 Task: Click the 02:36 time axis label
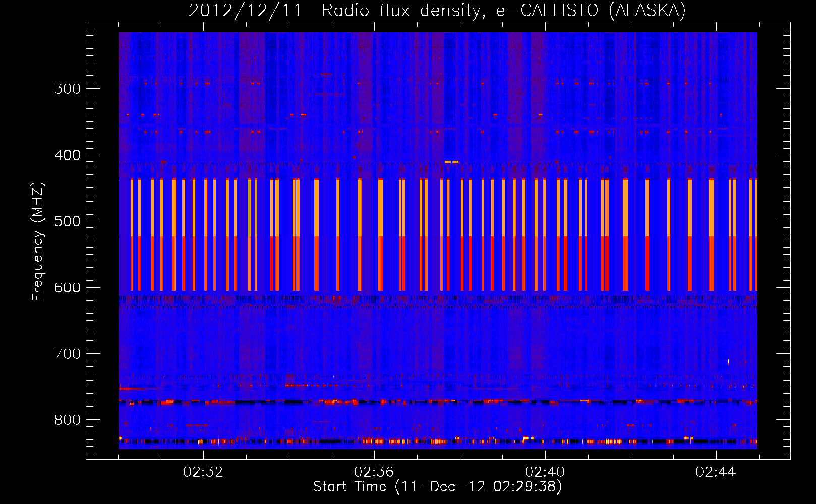[374, 472]
